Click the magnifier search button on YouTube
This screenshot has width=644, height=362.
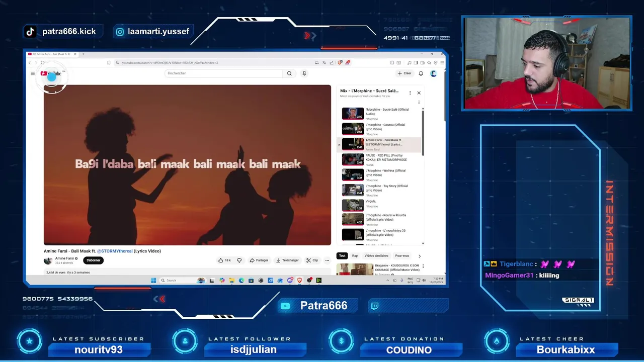289,73
